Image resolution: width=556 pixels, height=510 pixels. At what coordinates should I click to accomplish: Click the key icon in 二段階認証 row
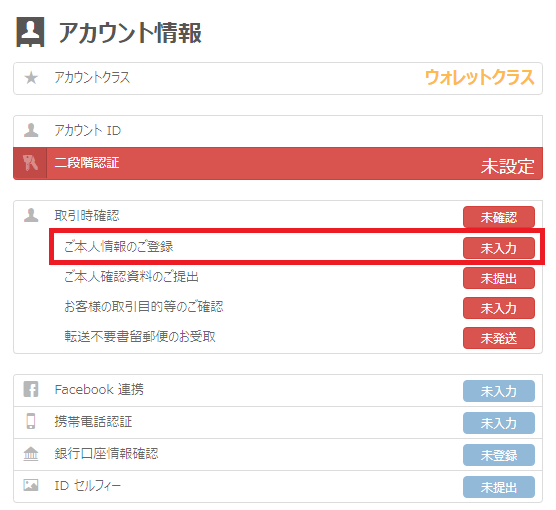(x=30, y=163)
